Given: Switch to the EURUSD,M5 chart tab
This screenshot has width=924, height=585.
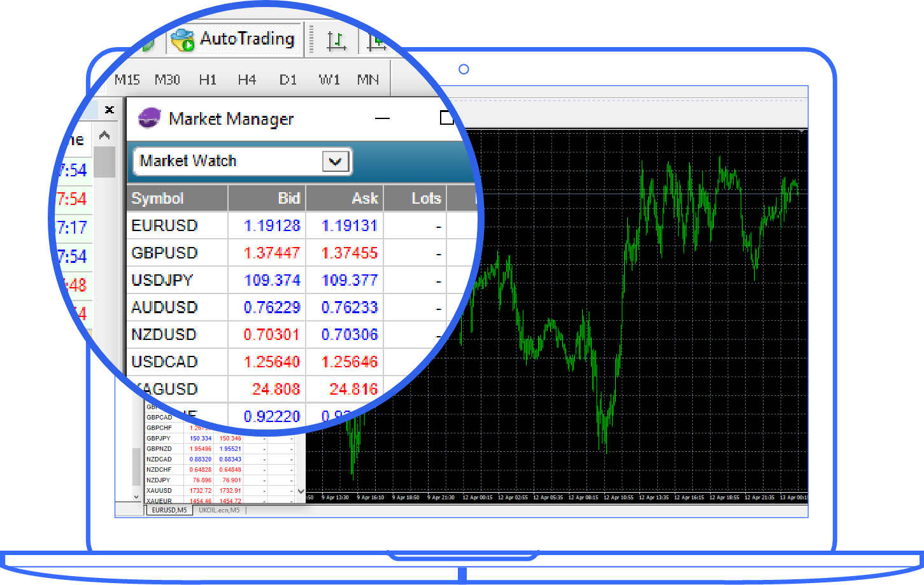Looking at the screenshot, I should 169,510.
